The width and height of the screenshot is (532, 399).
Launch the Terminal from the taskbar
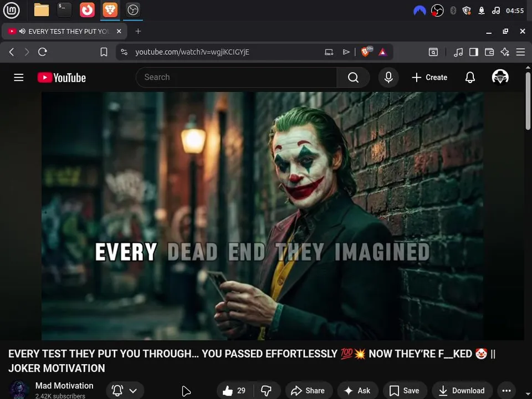coord(64,10)
